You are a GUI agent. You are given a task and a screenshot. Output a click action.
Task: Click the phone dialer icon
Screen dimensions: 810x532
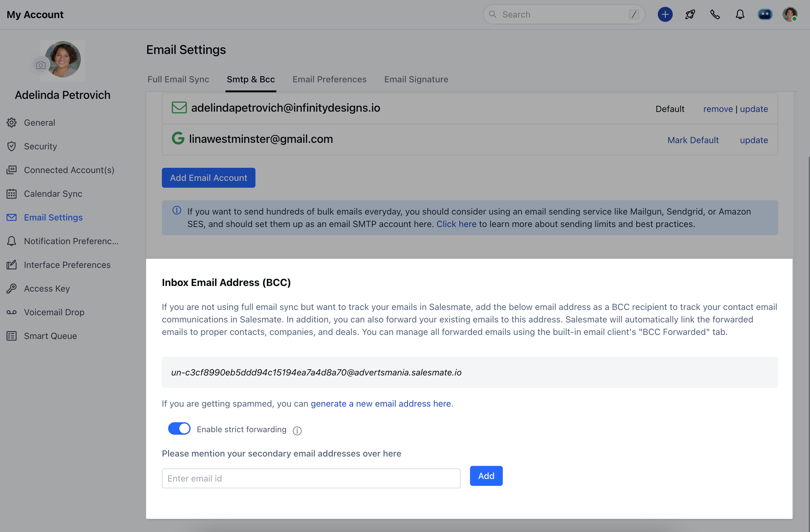(x=715, y=14)
